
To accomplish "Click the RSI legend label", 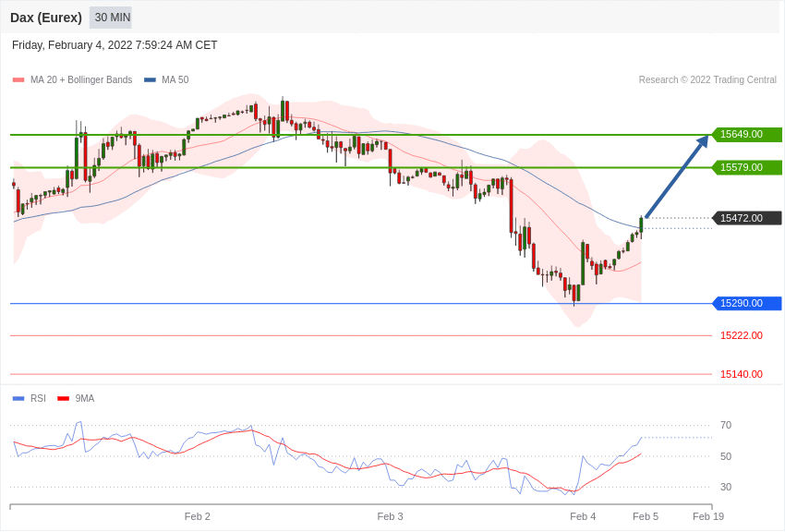I will click(38, 398).
